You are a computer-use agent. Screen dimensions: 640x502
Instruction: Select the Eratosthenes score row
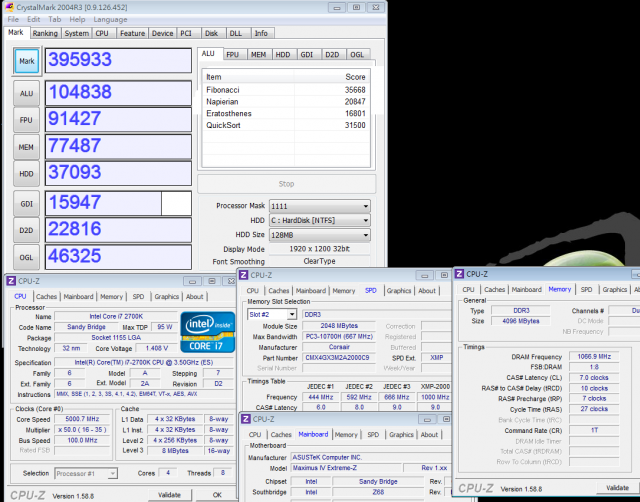point(286,113)
